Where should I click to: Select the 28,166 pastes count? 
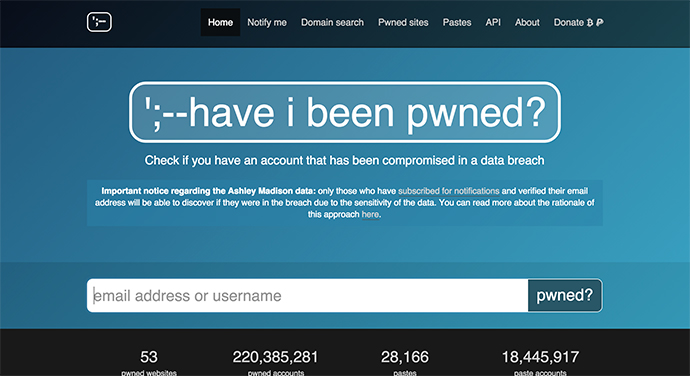pos(405,357)
